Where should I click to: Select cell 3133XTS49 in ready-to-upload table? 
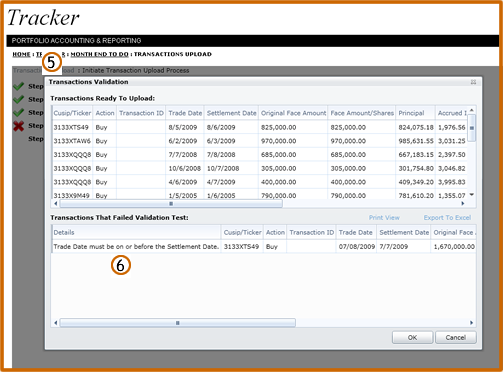coord(71,127)
